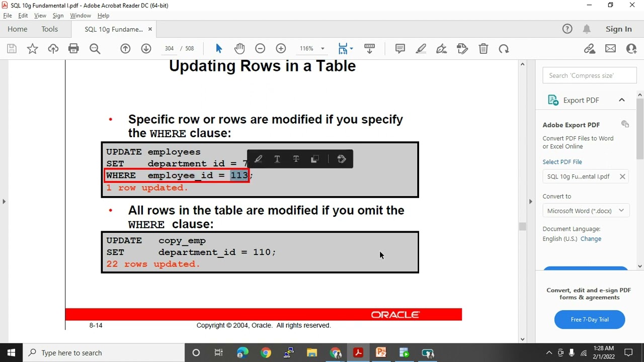The height and width of the screenshot is (362, 644).
Task: Switch to the Tools tab
Action: tap(50, 29)
